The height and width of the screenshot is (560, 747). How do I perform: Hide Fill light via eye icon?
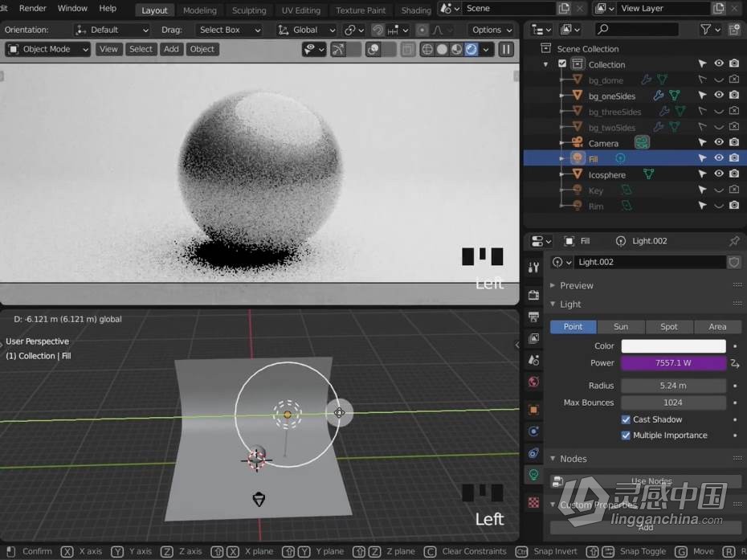(x=718, y=157)
